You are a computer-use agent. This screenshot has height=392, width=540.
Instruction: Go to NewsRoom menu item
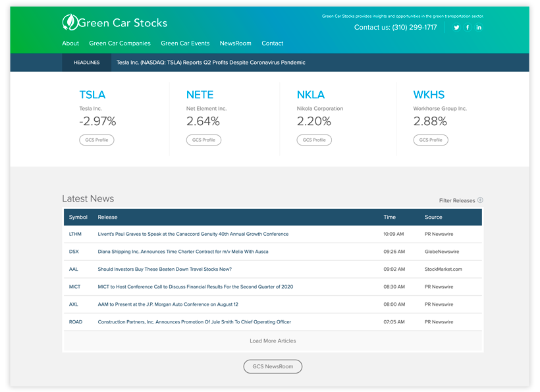coord(236,43)
